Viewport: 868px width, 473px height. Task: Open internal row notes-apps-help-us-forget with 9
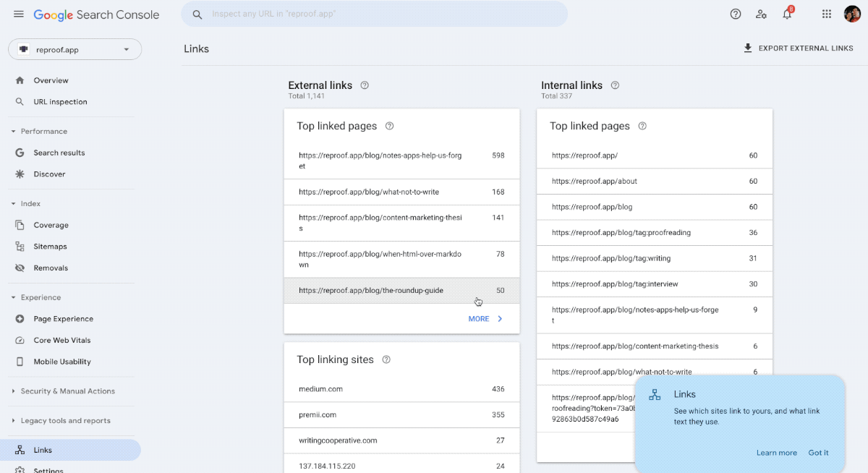click(655, 315)
